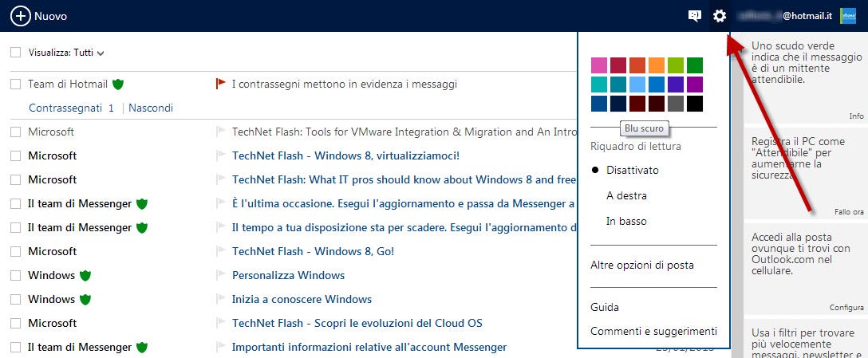Choose A destra reading pane option
Screen dimensions: 868x358
626,195
